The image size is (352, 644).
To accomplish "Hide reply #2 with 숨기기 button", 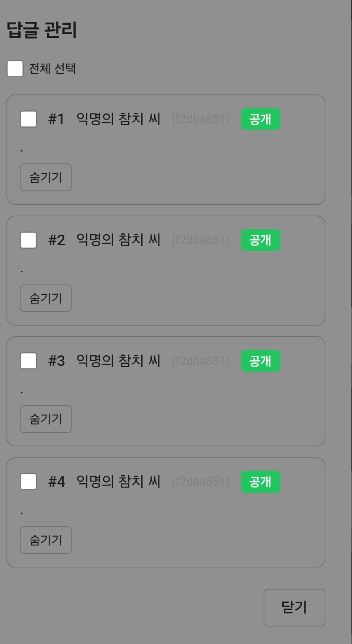I will click(x=46, y=298).
